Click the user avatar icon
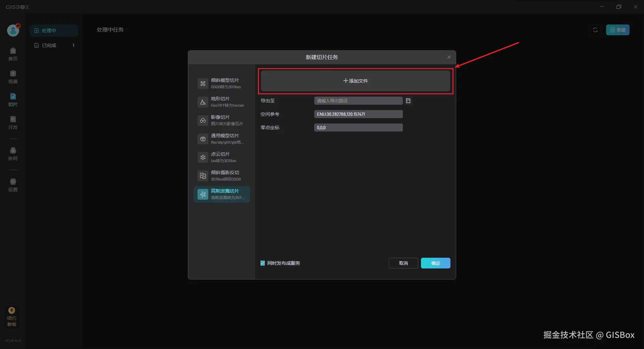This screenshot has width=644, height=349. [x=13, y=30]
